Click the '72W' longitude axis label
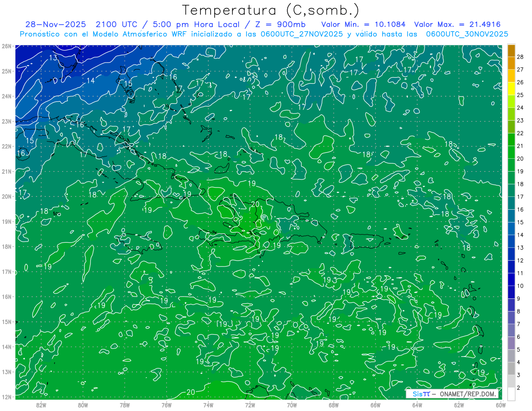 click(250, 405)
